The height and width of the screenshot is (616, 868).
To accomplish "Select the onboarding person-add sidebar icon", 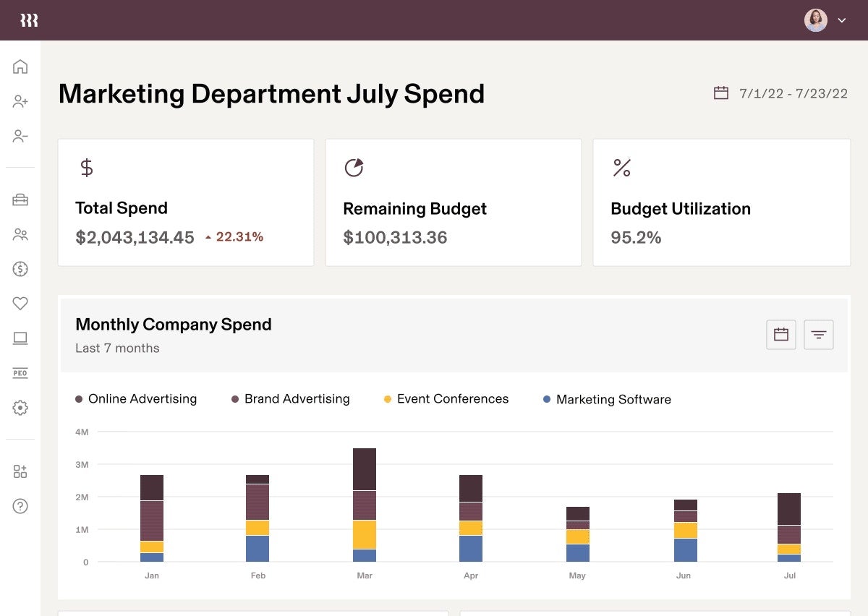I will 20,101.
